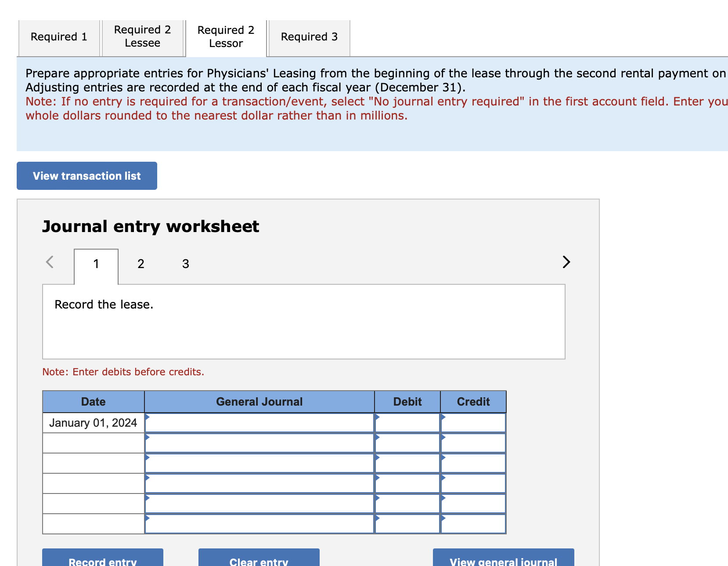728x566 pixels.
Task: Open account dropdown in January 01, 2024 row
Action: point(259,423)
